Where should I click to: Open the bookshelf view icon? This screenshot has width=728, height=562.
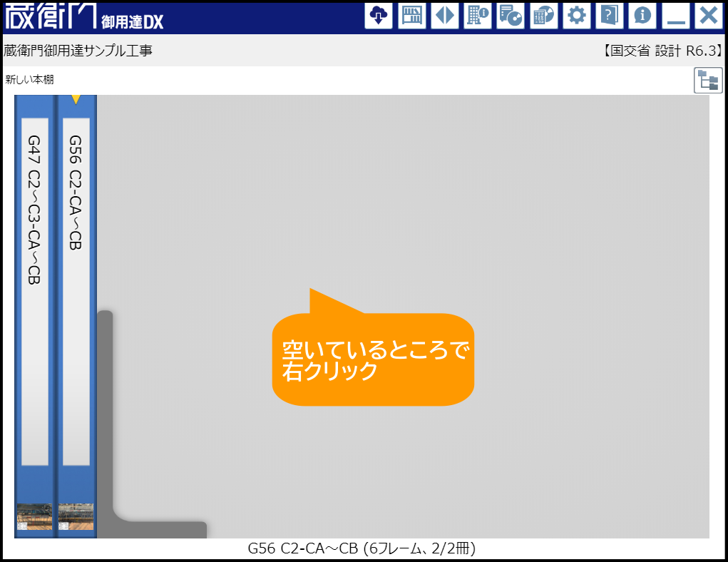(411, 16)
